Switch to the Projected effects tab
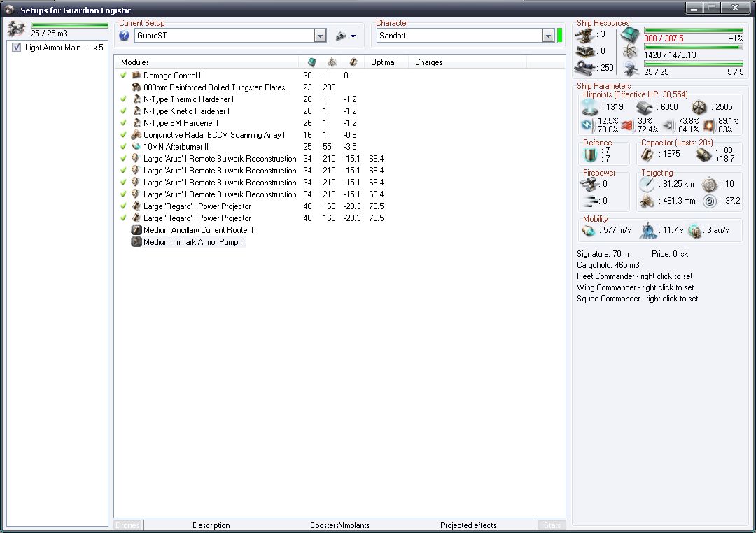Viewport: 756px width, 533px height. [468, 525]
